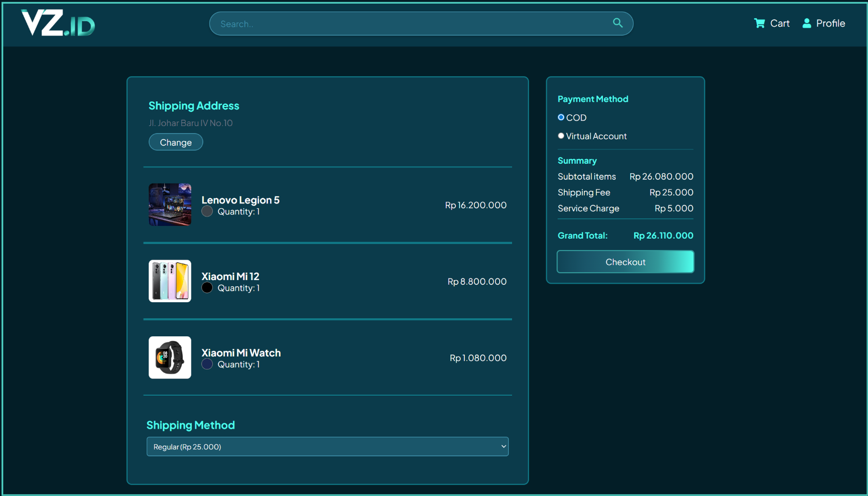The image size is (868, 496).
Task: Click the navy color swatch for Xiaomi Mi Watch
Action: [x=207, y=364]
